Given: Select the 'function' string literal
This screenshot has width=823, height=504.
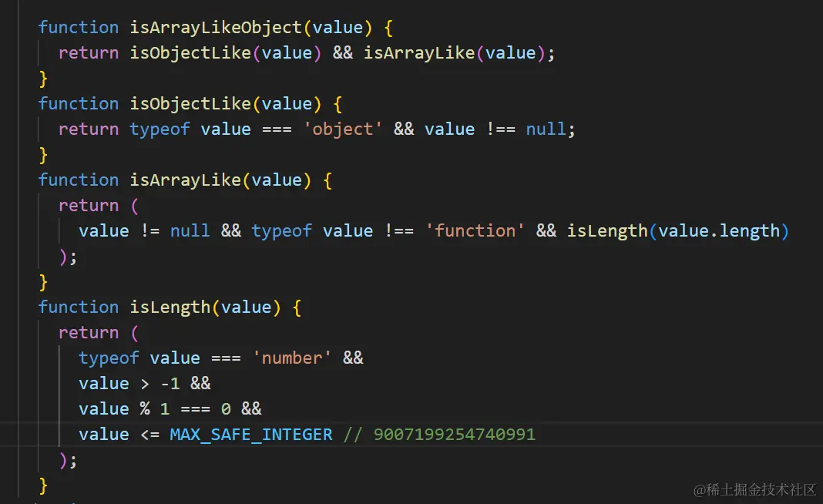Looking at the screenshot, I should [475, 231].
